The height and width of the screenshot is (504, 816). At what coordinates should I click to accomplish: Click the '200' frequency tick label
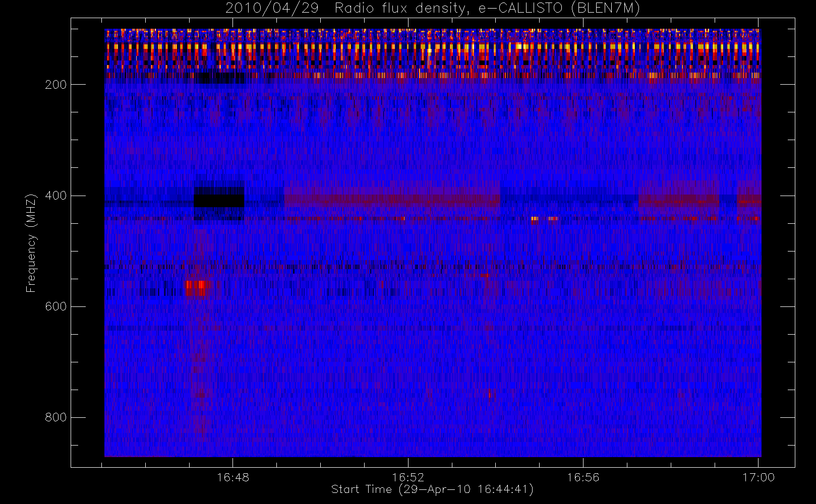[x=55, y=85]
